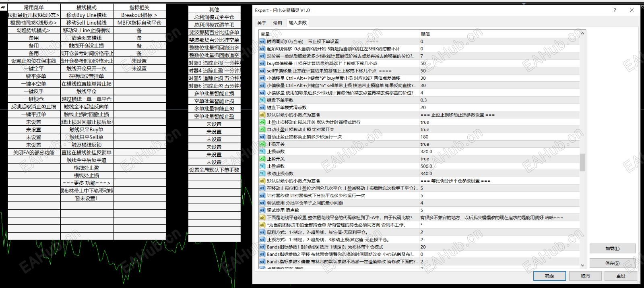This screenshot has width=644, height=288.
Task: Click the integer icon beside Bands指标参数1
Action: point(262,247)
